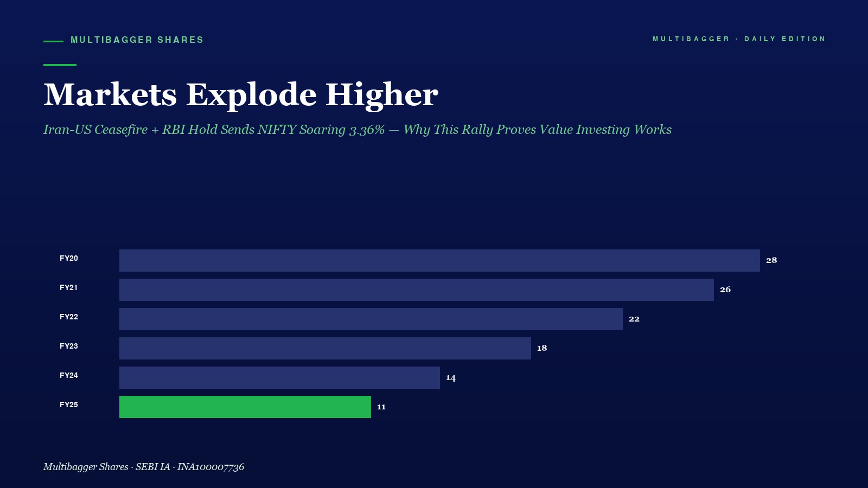This screenshot has height=488, width=868.
Task: Click the 'Markets Explode Higher' headline
Action: [241, 95]
